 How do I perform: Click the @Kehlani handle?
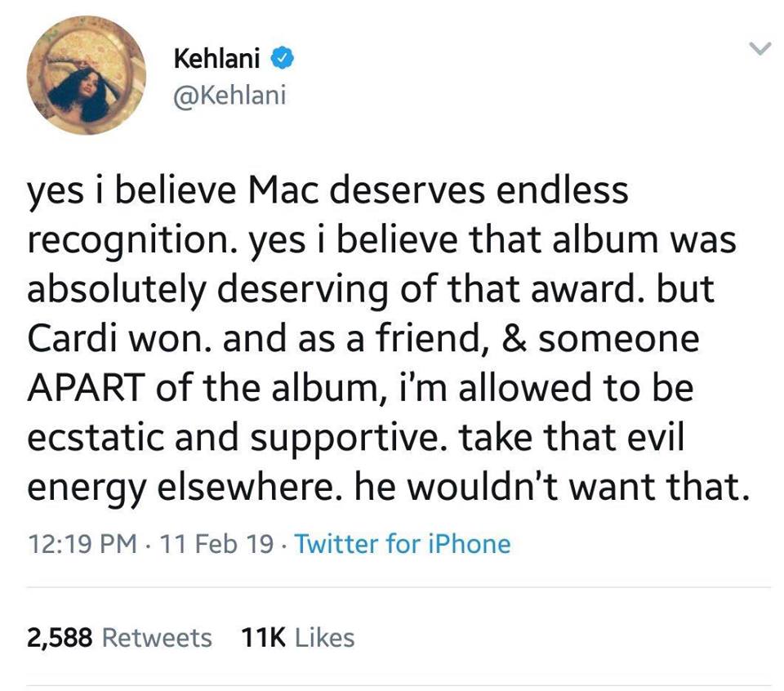click(230, 96)
